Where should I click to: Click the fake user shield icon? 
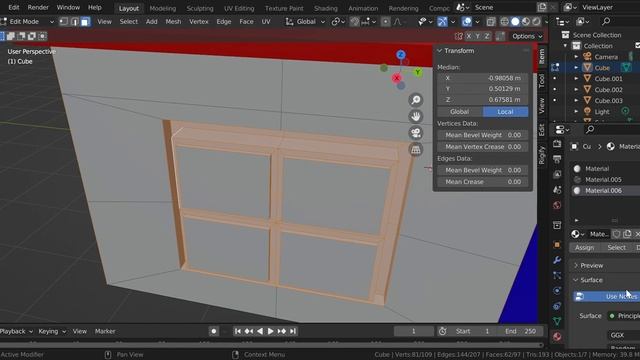pyautogui.click(x=616, y=234)
